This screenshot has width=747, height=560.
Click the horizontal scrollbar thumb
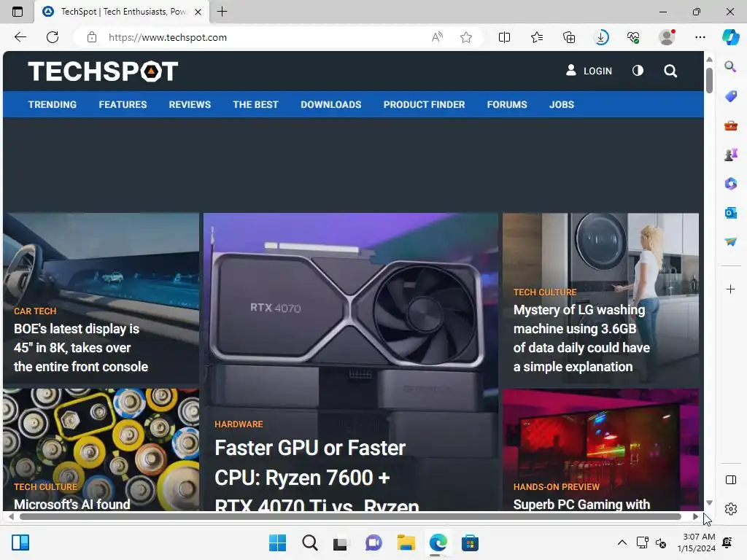pyautogui.click(x=351, y=517)
